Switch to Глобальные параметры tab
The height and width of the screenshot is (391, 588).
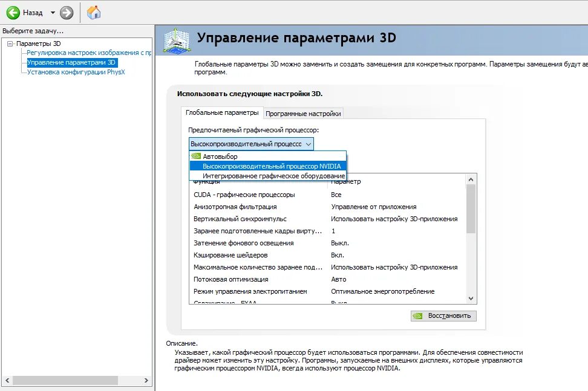222,112
